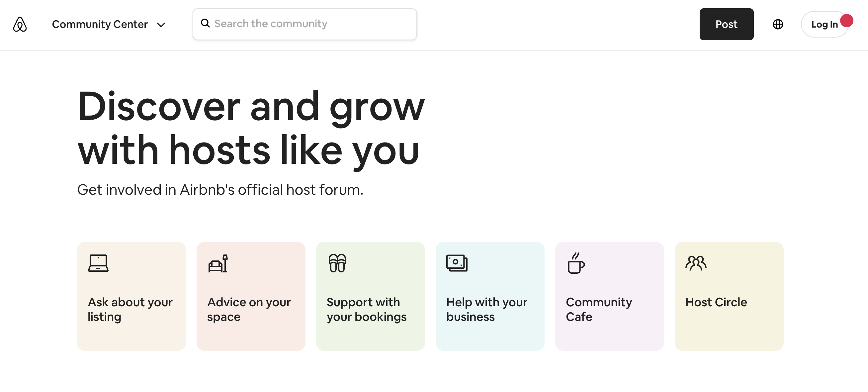Open the Help with your business category

pyautogui.click(x=490, y=296)
